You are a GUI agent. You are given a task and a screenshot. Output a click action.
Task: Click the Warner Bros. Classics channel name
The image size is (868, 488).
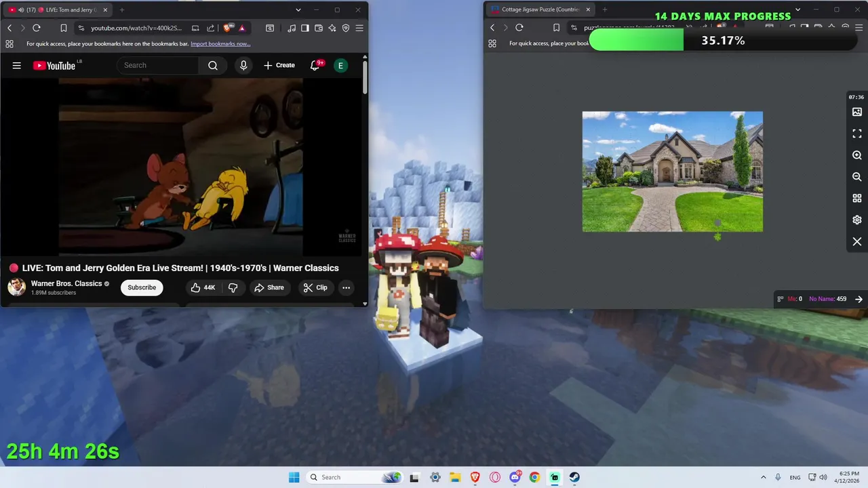click(x=66, y=283)
